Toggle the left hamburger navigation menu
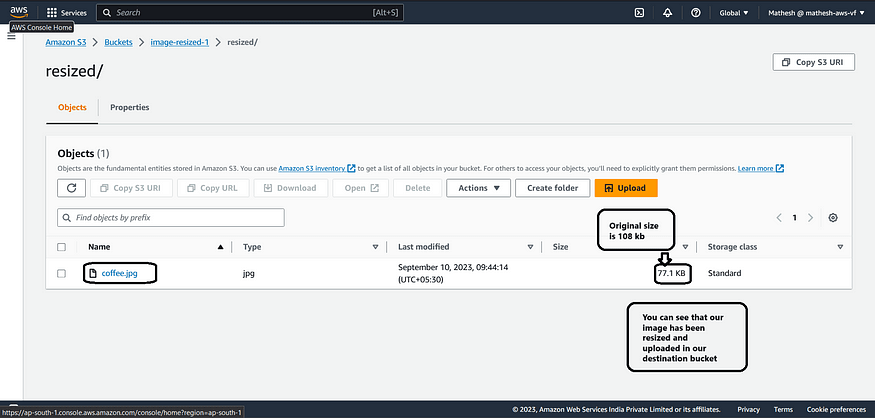 11,37
